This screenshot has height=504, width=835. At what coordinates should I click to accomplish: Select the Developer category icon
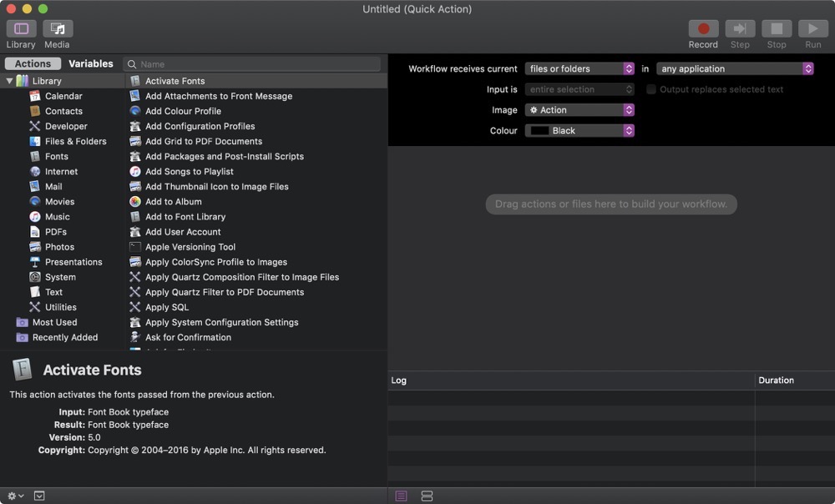point(34,126)
